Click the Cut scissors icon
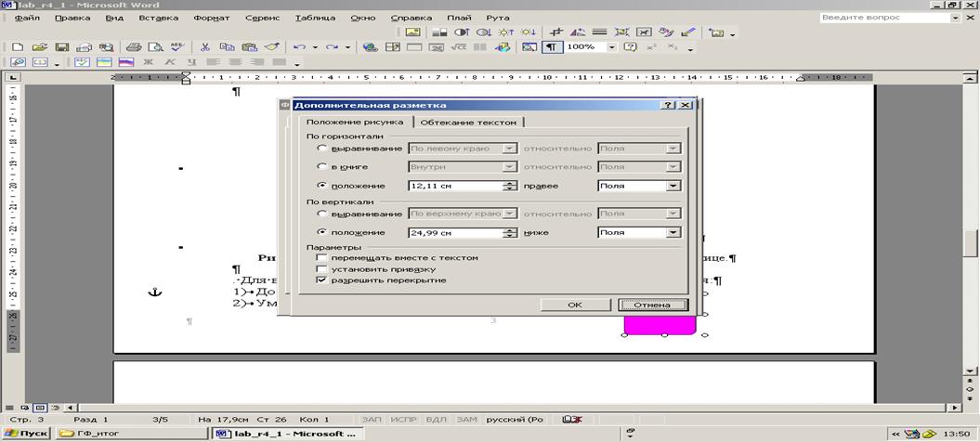980x442 pixels. pos(204,46)
